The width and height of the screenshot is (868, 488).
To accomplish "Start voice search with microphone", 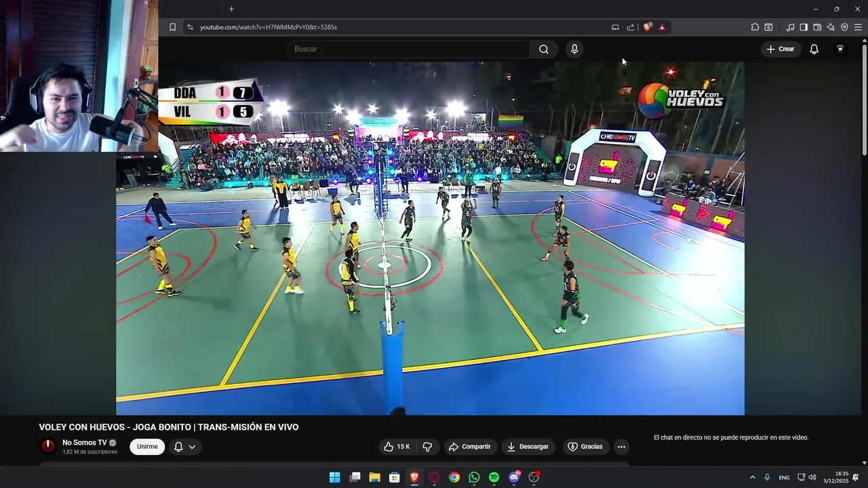I will pyautogui.click(x=574, y=49).
